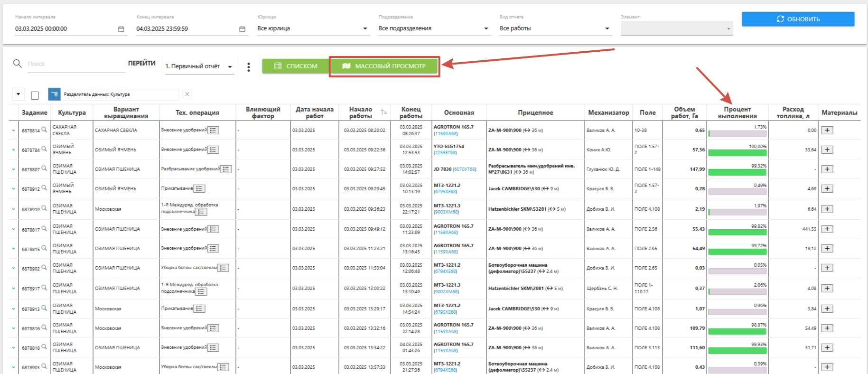Open operation details list icon for task 6878784
This screenshot has width=868, height=374.
pyautogui.click(x=213, y=150)
